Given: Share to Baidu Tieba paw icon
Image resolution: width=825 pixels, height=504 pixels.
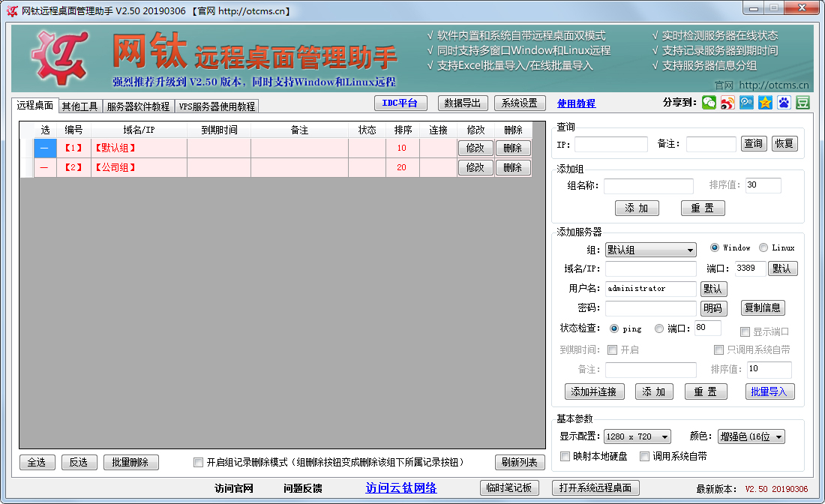Looking at the screenshot, I should click(x=784, y=103).
